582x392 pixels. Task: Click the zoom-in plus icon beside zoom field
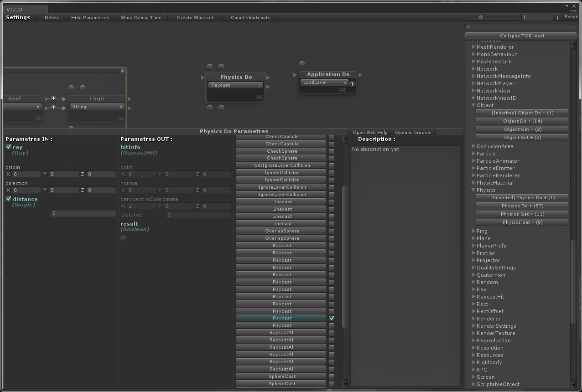click(x=557, y=18)
